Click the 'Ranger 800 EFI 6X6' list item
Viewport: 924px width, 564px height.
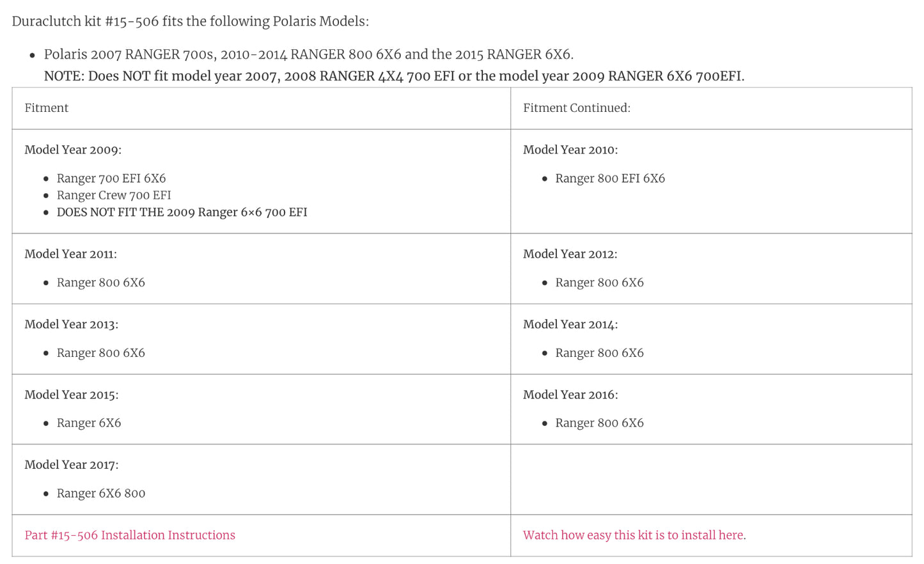[x=610, y=178]
